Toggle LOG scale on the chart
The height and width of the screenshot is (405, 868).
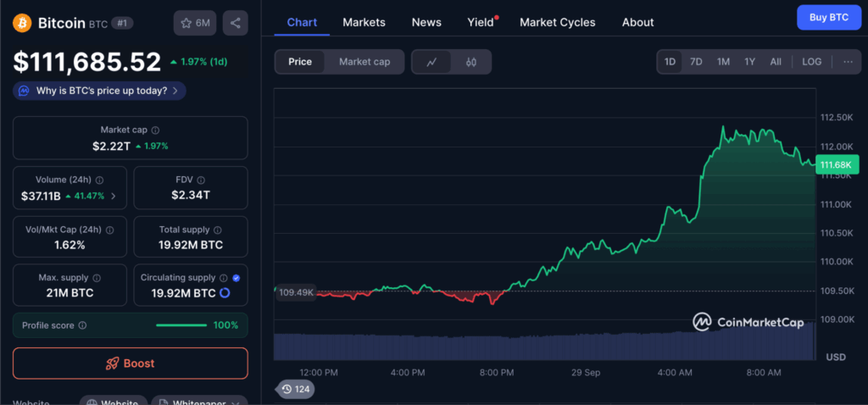811,62
